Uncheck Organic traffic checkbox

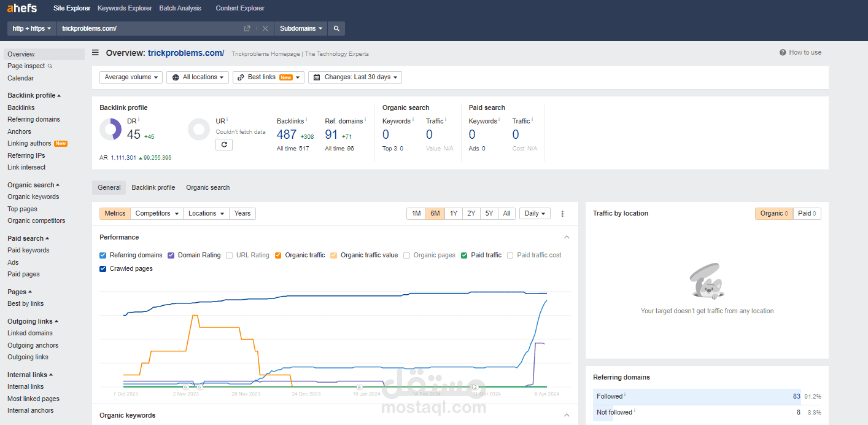tap(279, 255)
